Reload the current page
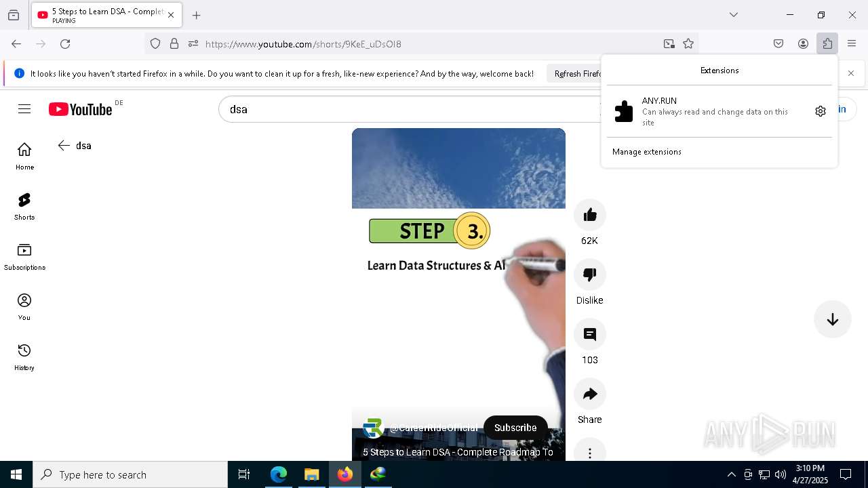Viewport: 868px width, 488px height. [65, 44]
